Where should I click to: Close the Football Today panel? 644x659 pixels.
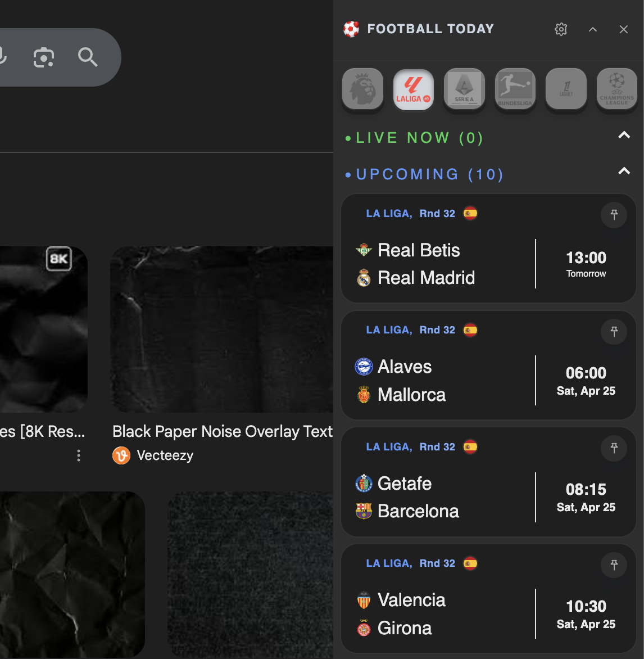tap(623, 29)
